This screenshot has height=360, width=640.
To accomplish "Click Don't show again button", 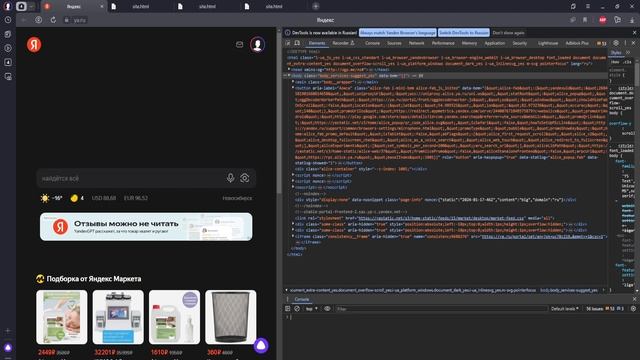I will coord(509,33).
